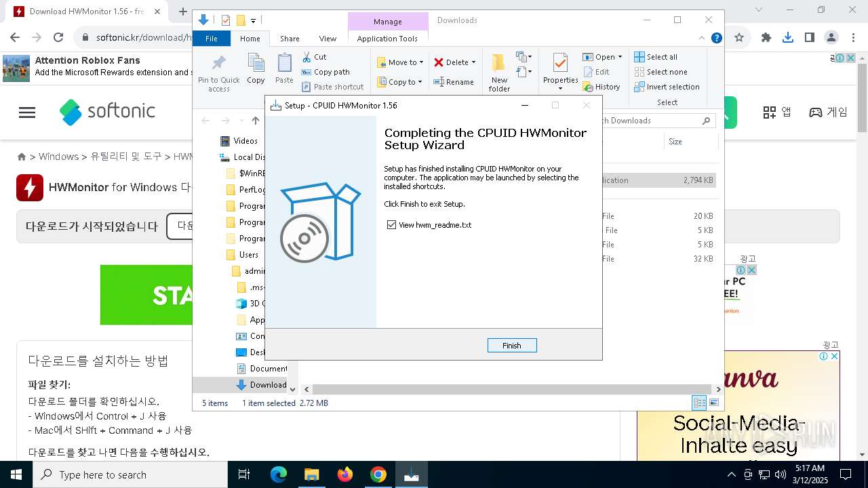
Task: Open Task View from taskbar
Action: (x=245, y=474)
